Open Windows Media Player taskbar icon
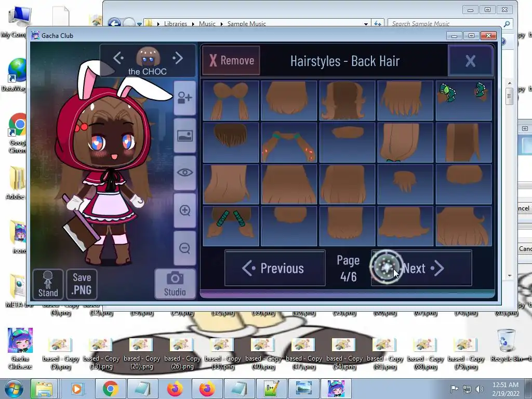 pyautogui.click(x=77, y=389)
